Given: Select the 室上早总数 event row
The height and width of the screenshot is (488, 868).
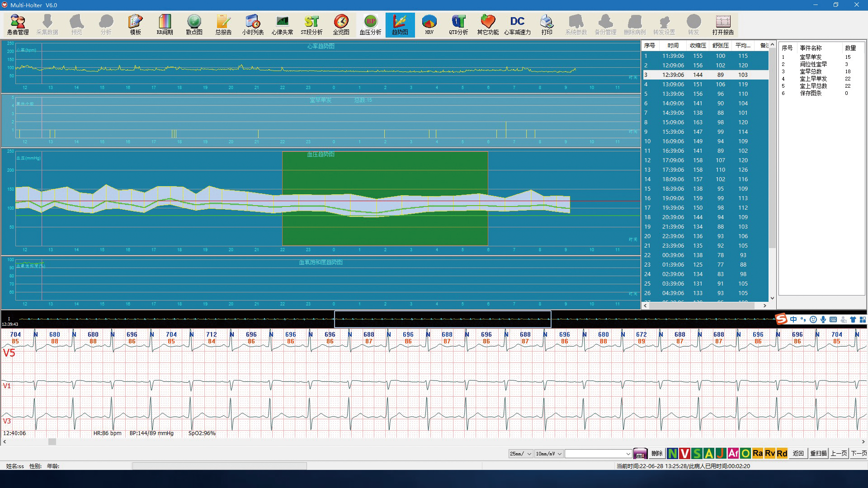Looking at the screenshot, I should click(813, 86).
